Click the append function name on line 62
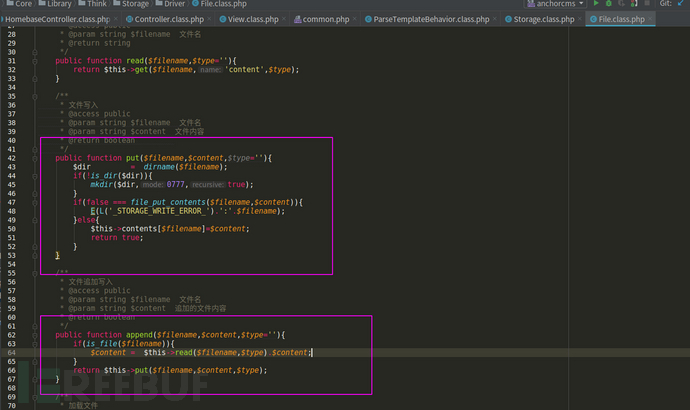The image size is (690, 410). coord(139,335)
